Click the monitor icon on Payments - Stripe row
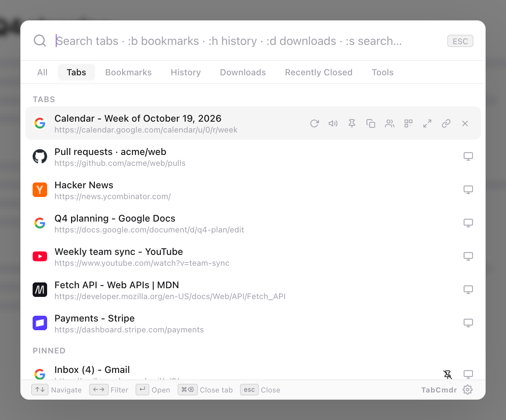 468,323
